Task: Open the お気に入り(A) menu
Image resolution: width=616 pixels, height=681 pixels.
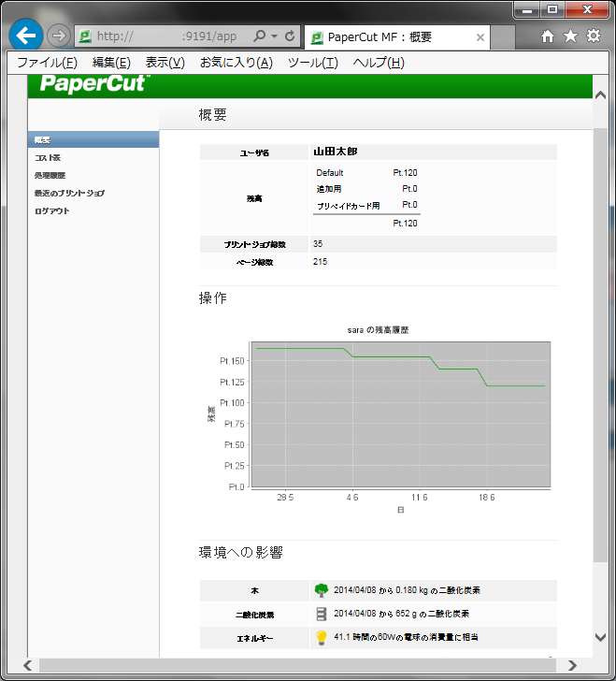Action: point(236,63)
